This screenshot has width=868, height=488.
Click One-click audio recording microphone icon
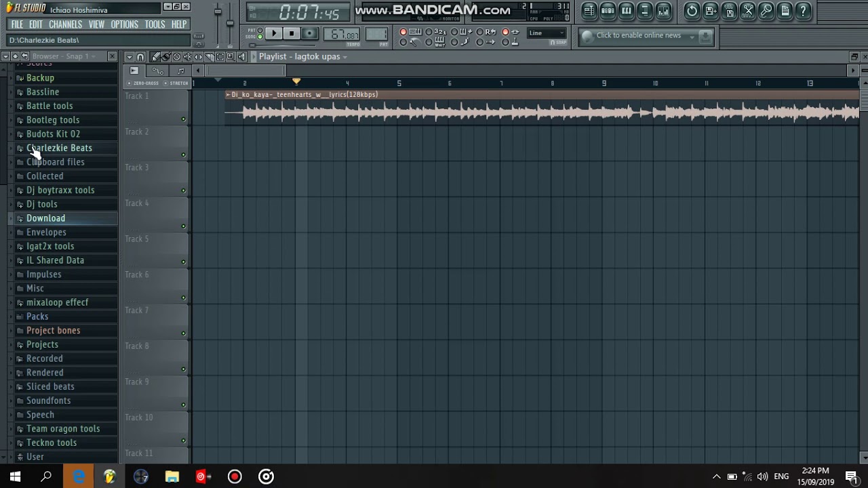[766, 11]
